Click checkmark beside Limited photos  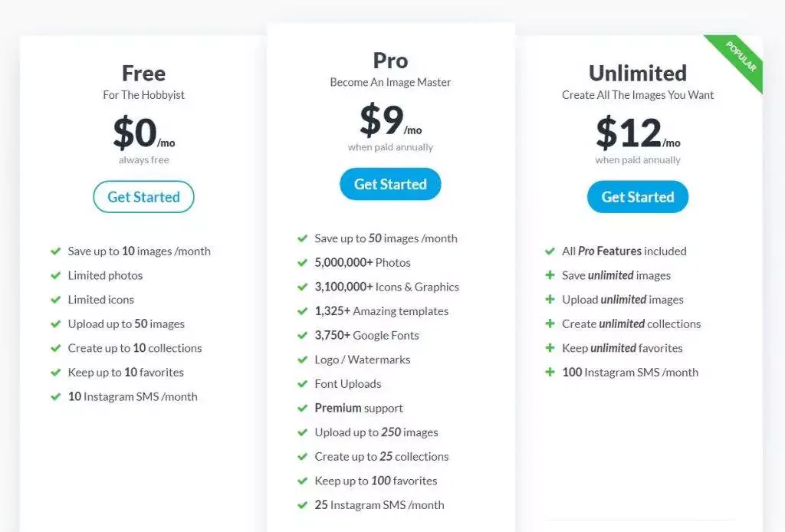(56, 275)
